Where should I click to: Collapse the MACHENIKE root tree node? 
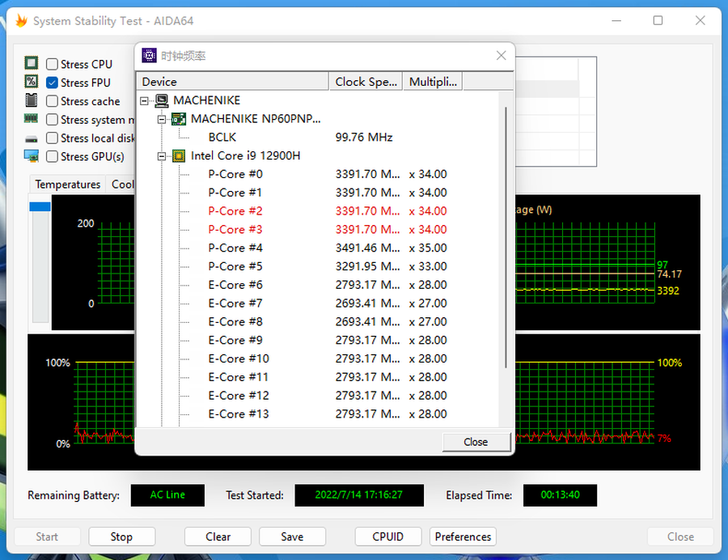[x=145, y=101]
